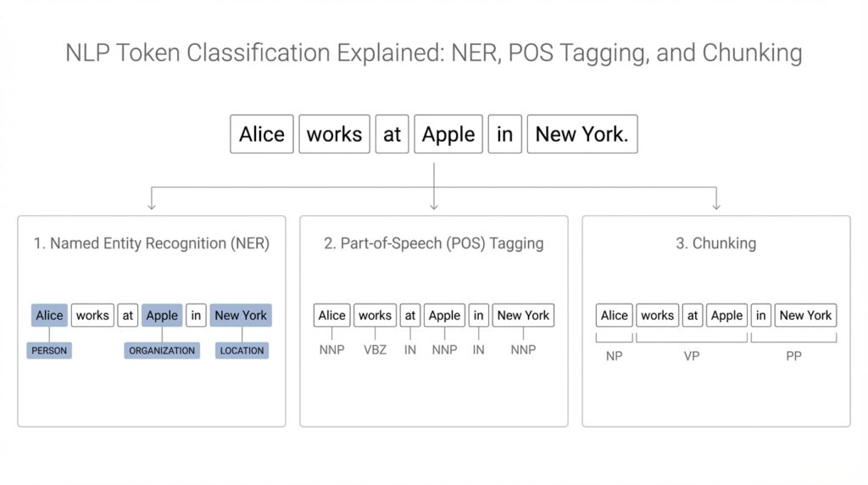Click 'at' token in NER panel
The width and height of the screenshot is (868, 485).
(x=127, y=315)
